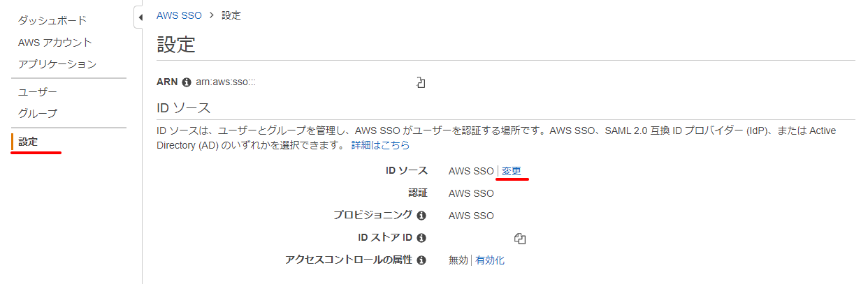Click the AWS SSO breadcrumb link
The height and width of the screenshot is (284, 868).
[x=178, y=15]
